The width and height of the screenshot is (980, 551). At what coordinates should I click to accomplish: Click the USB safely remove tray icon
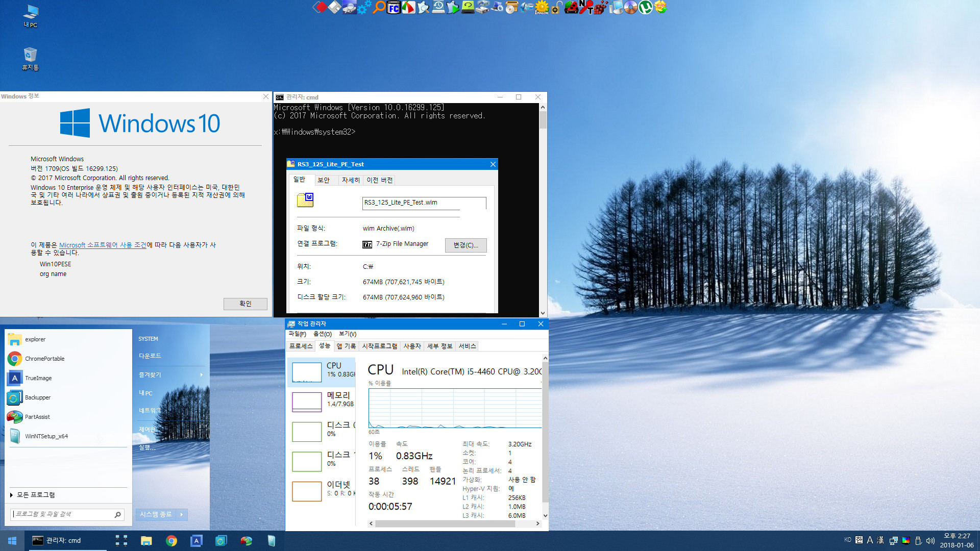(918, 541)
